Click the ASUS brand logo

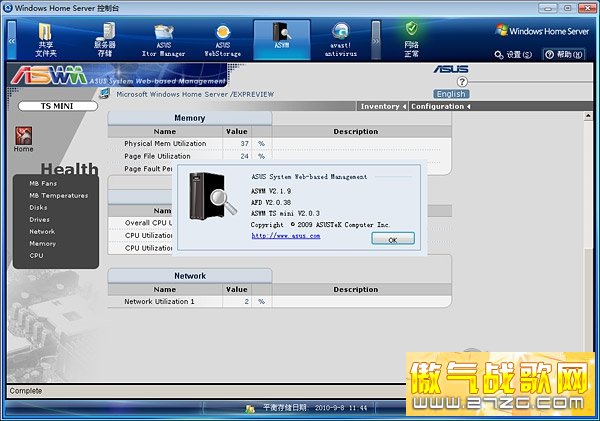451,69
